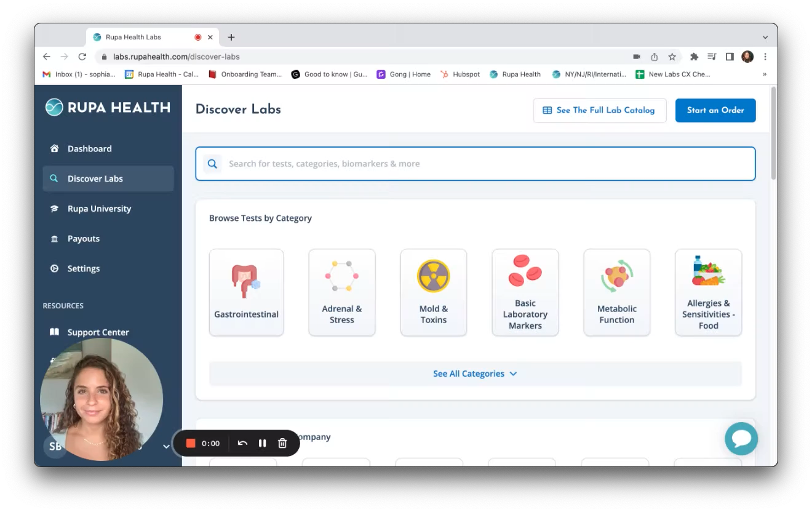This screenshot has width=812, height=512.
Task: Click See The Full Lab Catalog
Action: pyautogui.click(x=600, y=110)
